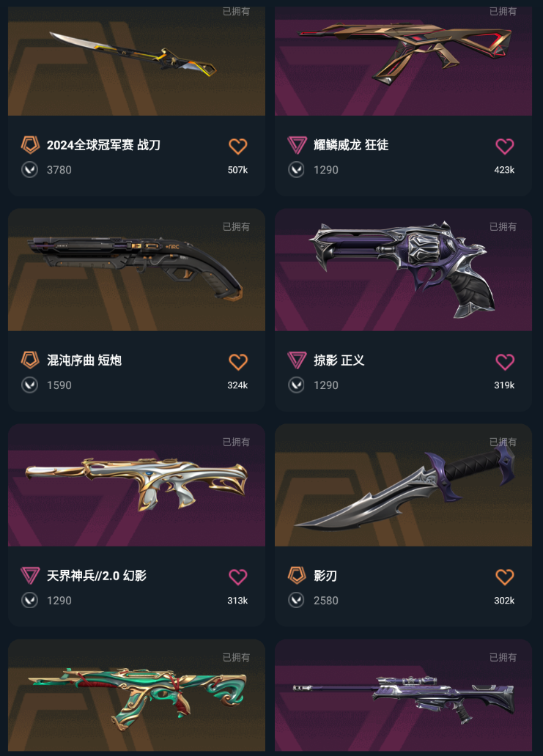
Task: Click the pink tier icon beside 天界神兵//2.0 幻影
Action: [x=30, y=575]
